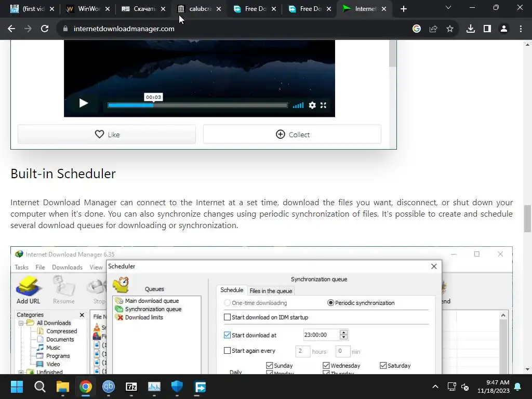Close the Scheduler dialog
The image size is (532, 399).
click(x=434, y=267)
